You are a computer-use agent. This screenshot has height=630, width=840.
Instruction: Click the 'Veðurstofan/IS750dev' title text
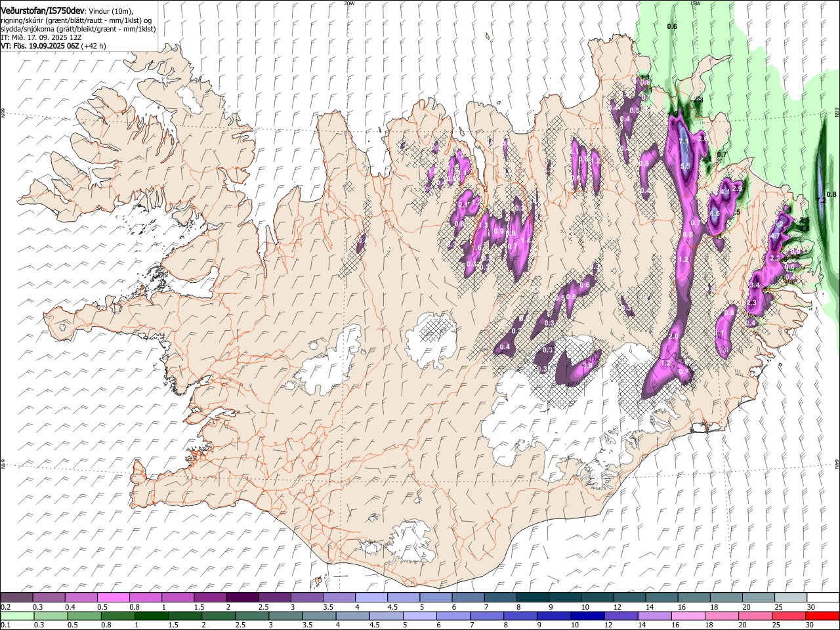(43, 10)
